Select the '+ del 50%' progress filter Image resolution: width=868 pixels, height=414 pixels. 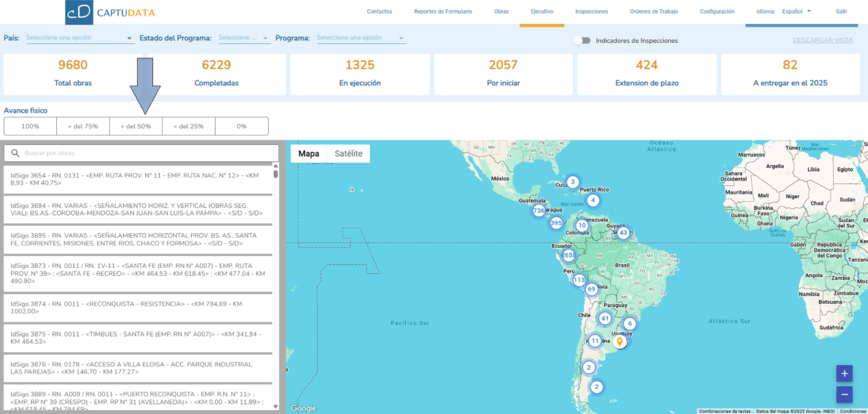[x=135, y=126]
